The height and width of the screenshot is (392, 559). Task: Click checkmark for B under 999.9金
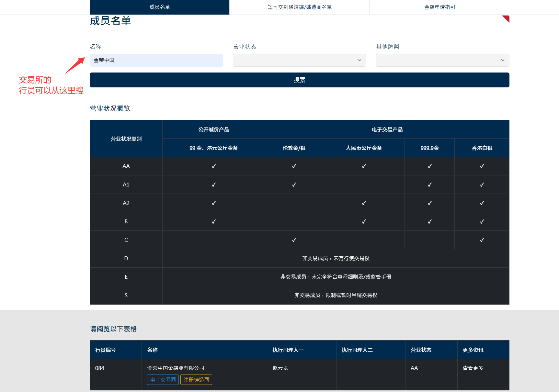point(429,221)
